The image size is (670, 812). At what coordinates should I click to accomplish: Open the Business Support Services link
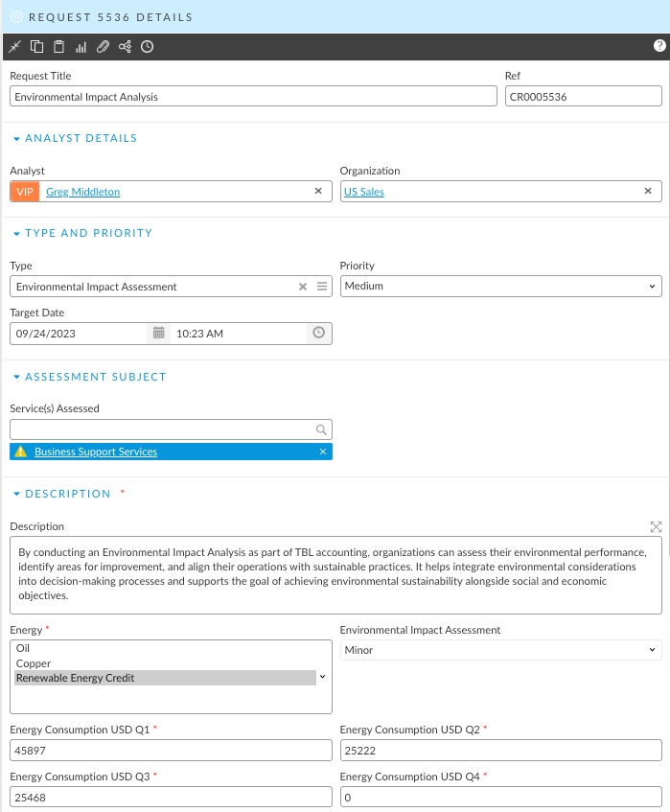click(96, 452)
